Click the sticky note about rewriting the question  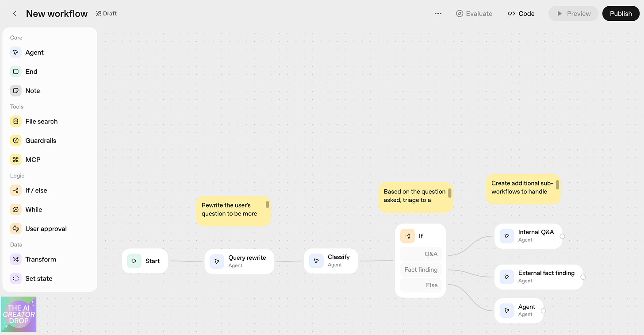click(x=234, y=211)
